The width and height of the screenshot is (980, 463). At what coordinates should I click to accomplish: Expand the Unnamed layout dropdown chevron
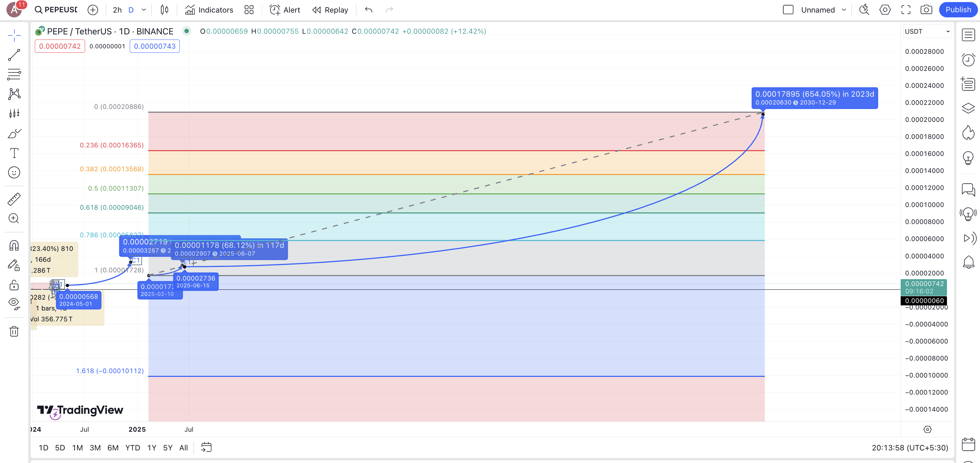coord(844,10)
